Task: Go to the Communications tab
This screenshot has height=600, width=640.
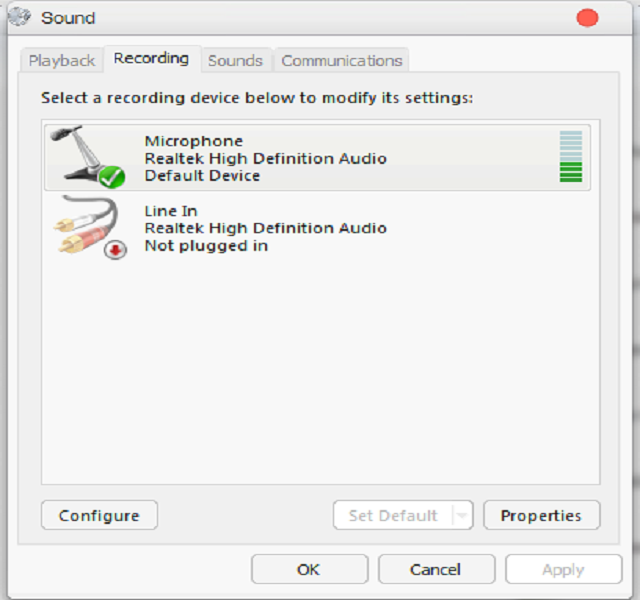Action: [x=341, y=60]
